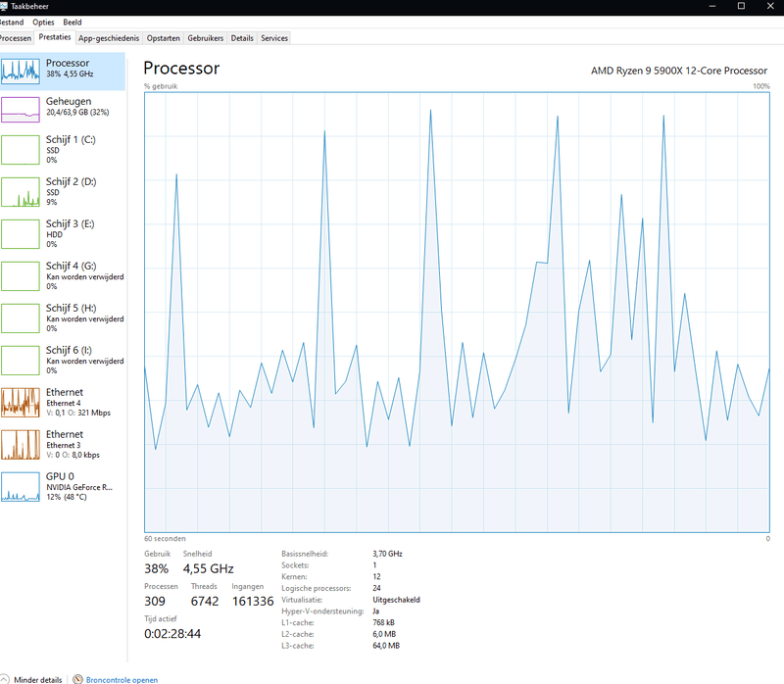Select Ethernet 3 network graph

pyautogui.click(x=20, y=445)
